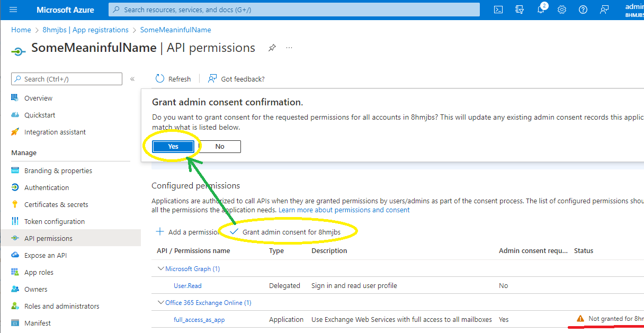Focus the sidebar Search (Ctrl+/) field

(x=67, y=79)
